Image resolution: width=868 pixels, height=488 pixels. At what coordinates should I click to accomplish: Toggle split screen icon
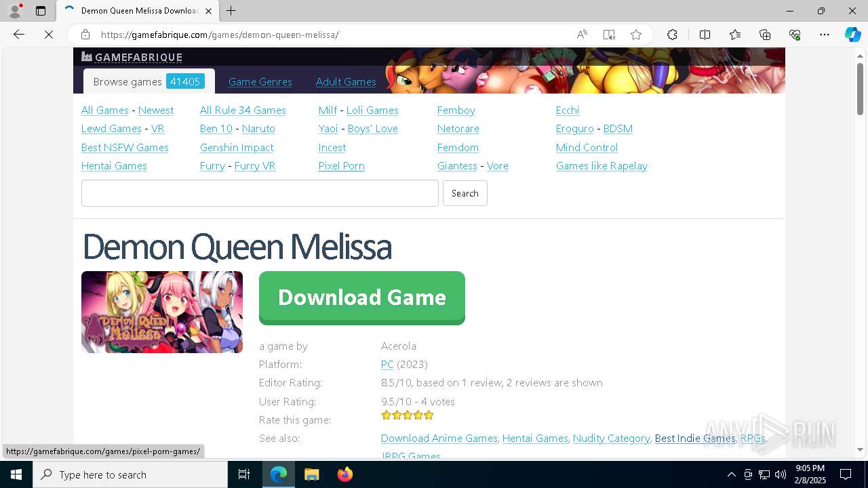tap(705, 35)
